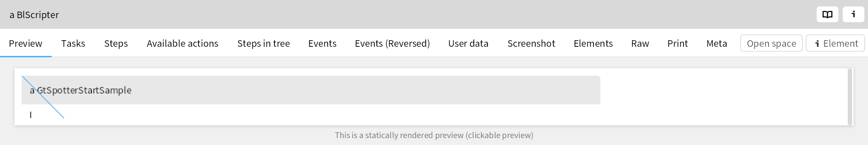Screen dimensions: 868x145
Task: Select the Raw tab
Action: [x=640, y=43]
